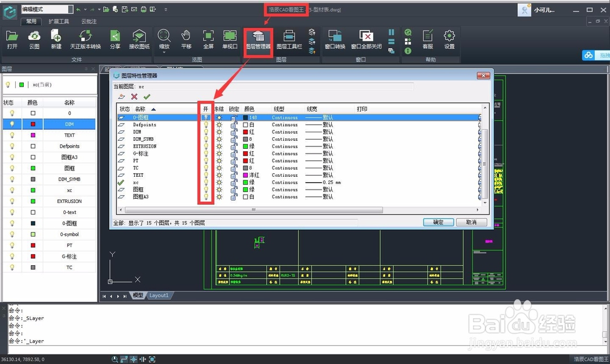Click the print icon in quick access toolbar

143,9
